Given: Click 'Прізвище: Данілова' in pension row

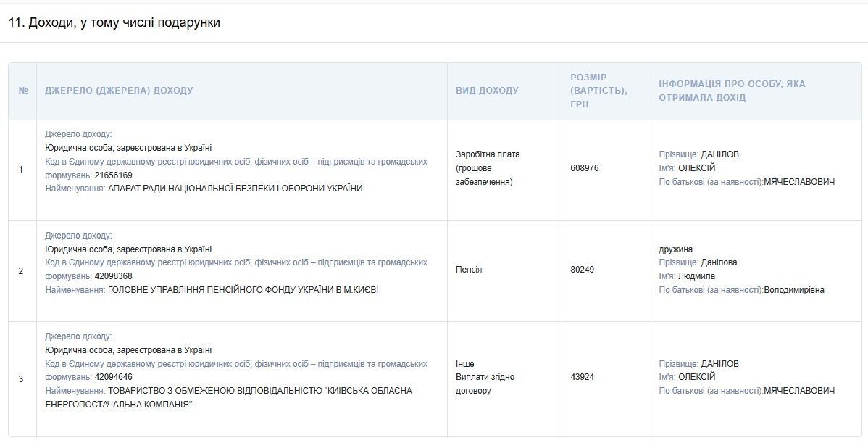Looking at the screenshot, I should click(698, 262).
